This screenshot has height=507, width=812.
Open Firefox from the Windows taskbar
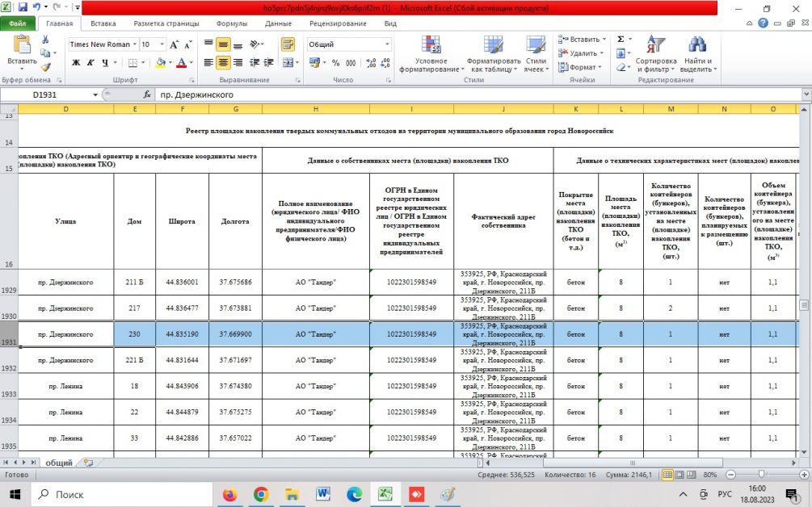pos(229,493)
